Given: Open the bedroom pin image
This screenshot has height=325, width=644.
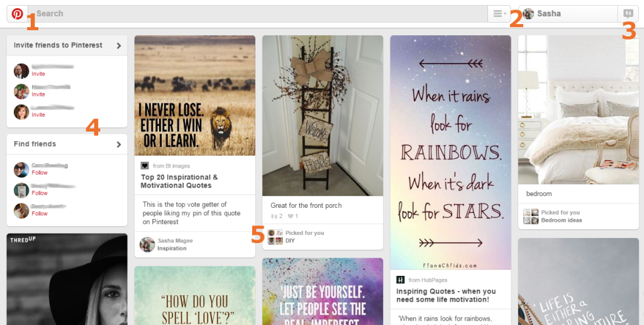Looking at the screenshot, I should 579,110.
